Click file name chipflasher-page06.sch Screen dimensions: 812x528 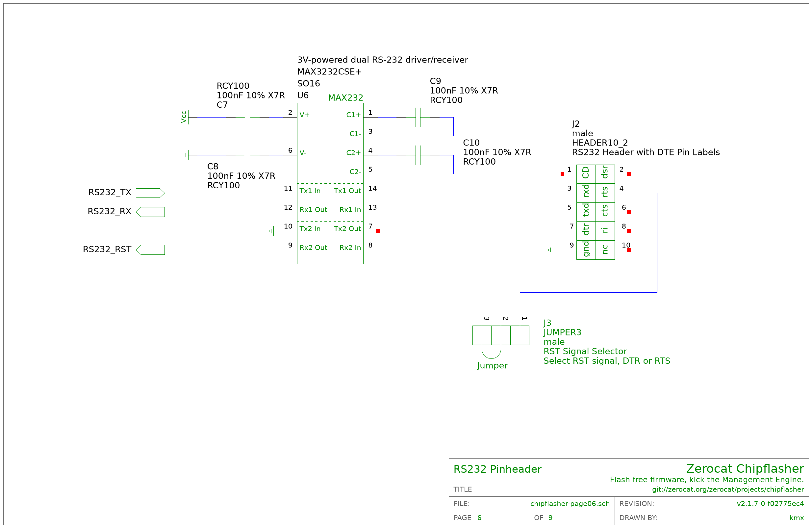coord(570,503)
